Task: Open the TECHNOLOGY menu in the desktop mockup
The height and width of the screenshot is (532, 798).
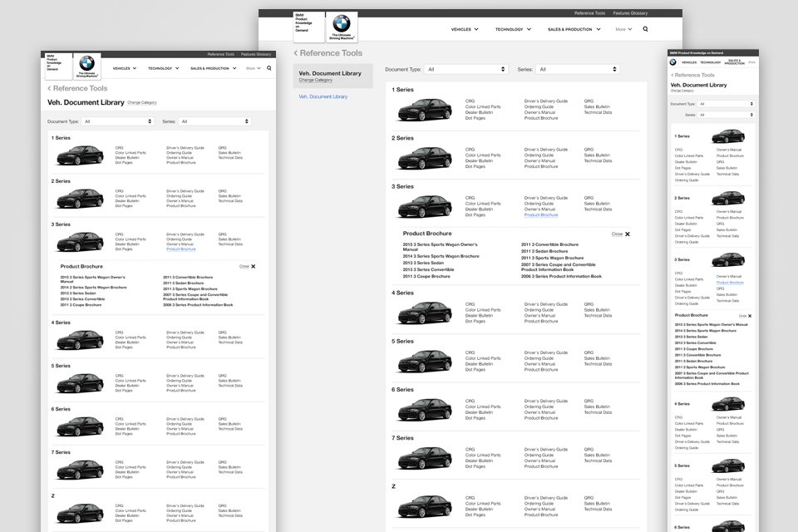Action: coord(513,30)
